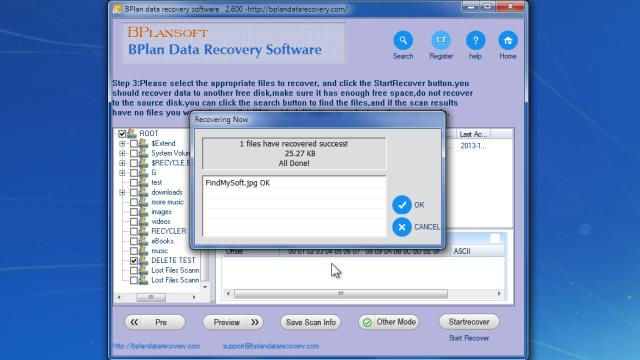Go to Home icon
Viewport: 640px width, 360px height.
point(508,40)
